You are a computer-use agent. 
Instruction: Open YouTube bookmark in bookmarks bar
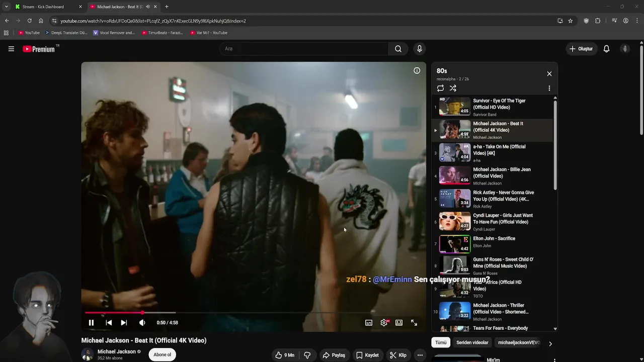click(29, 33)
